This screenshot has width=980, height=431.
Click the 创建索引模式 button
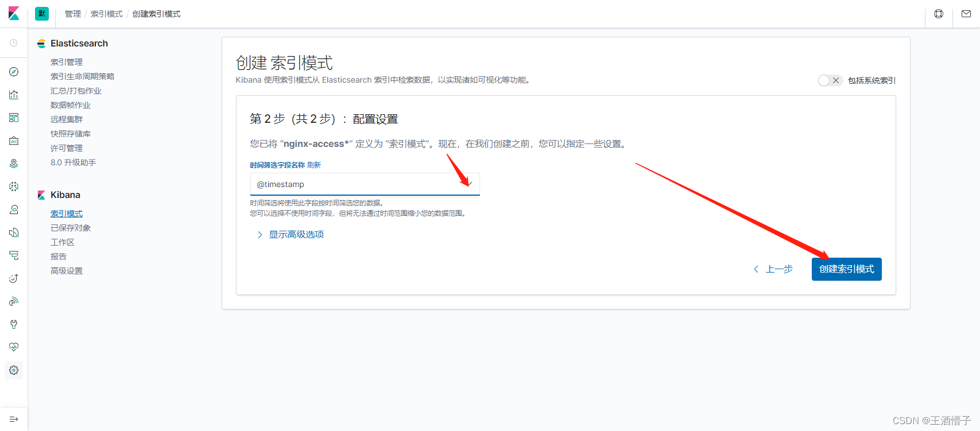point(847,269)
